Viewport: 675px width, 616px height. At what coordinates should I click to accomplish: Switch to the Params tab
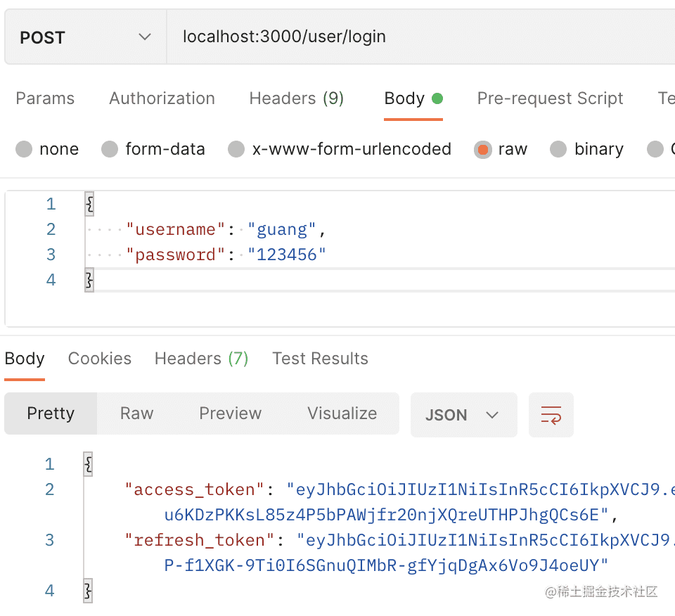click(x=45, y=98)
